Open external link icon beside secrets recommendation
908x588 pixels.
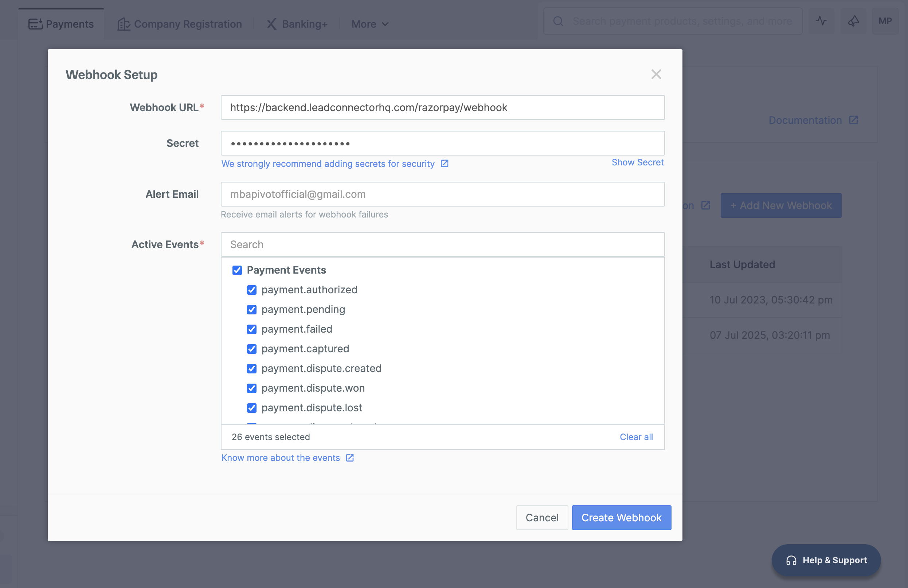(x=445, y=164)
